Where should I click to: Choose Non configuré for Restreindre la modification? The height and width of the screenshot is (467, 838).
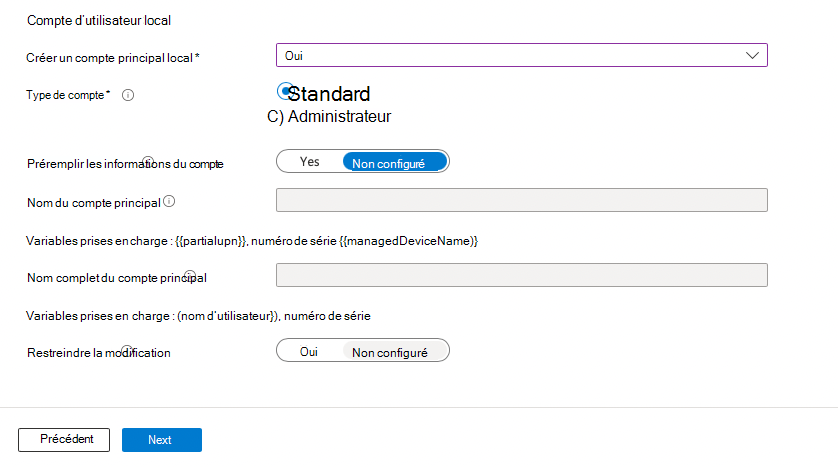tap(394, 352)
